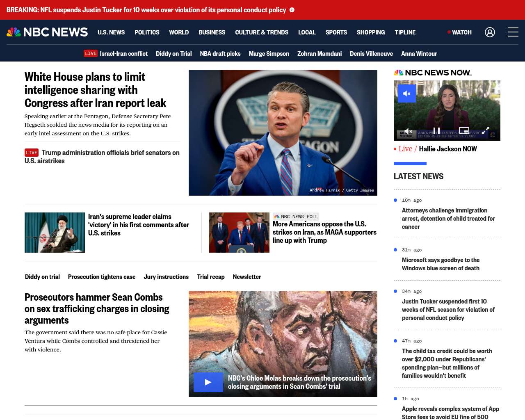Open the child tax credit story
Screen dimensions: 525x420
point(447,363)
